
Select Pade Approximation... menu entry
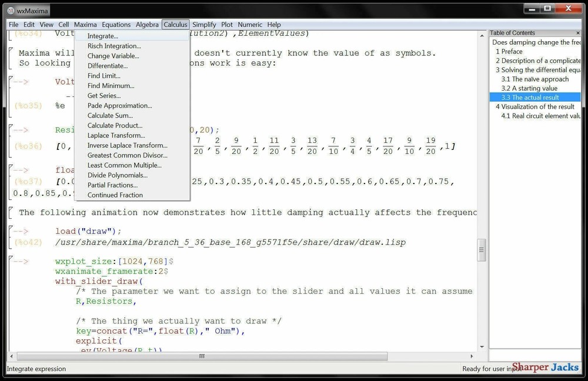132,105
